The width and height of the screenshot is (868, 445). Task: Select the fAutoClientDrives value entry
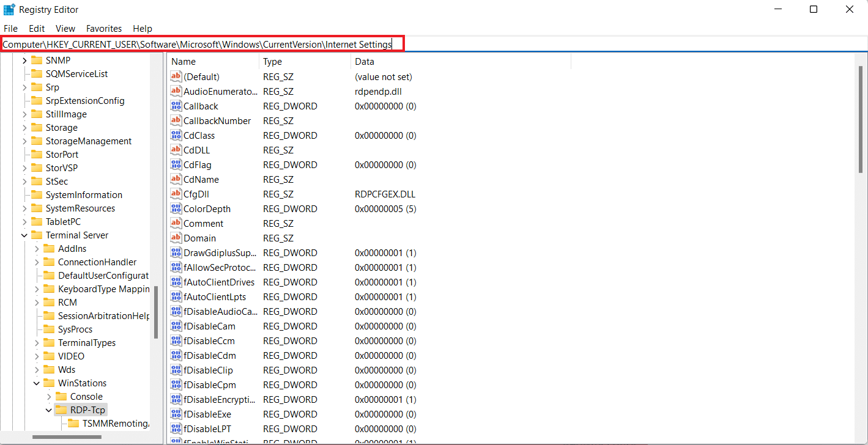[x=218, y=282]
